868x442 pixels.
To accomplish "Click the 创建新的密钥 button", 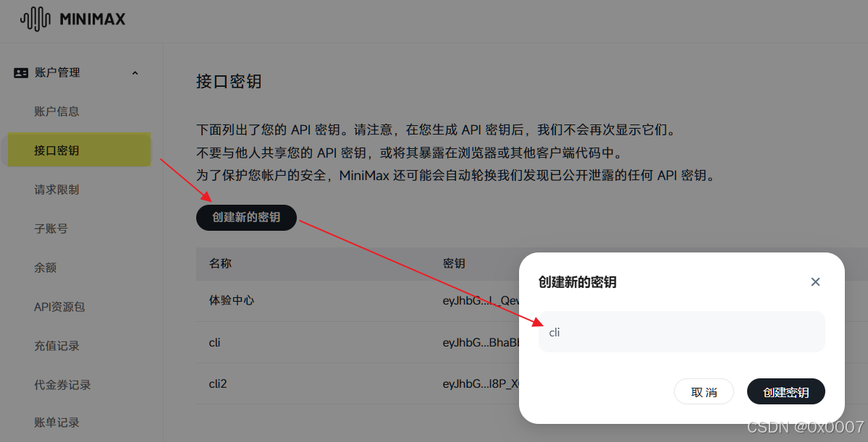I will pyautogui.click(x=246, y=218).
